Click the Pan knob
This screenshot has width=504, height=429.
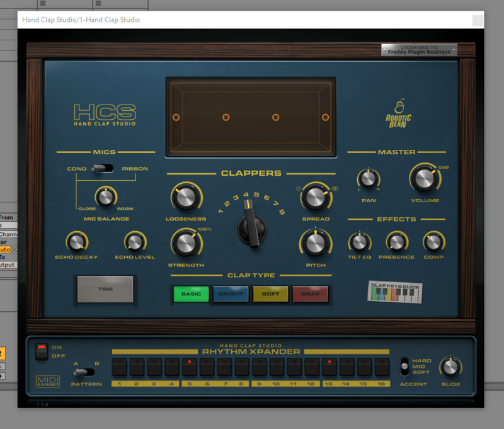pos(369,179)
